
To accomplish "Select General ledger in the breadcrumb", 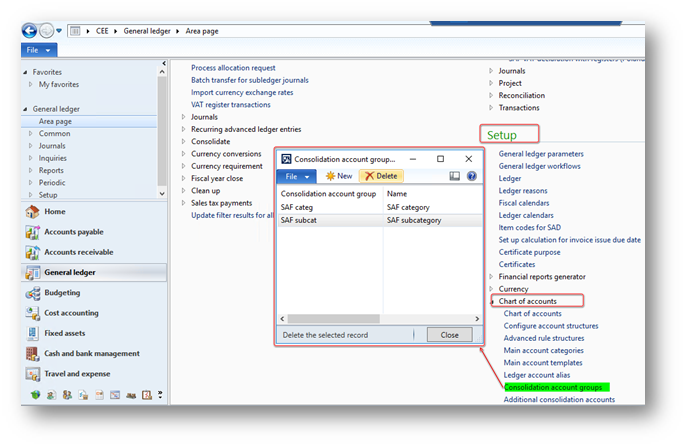I will [147, 31].
